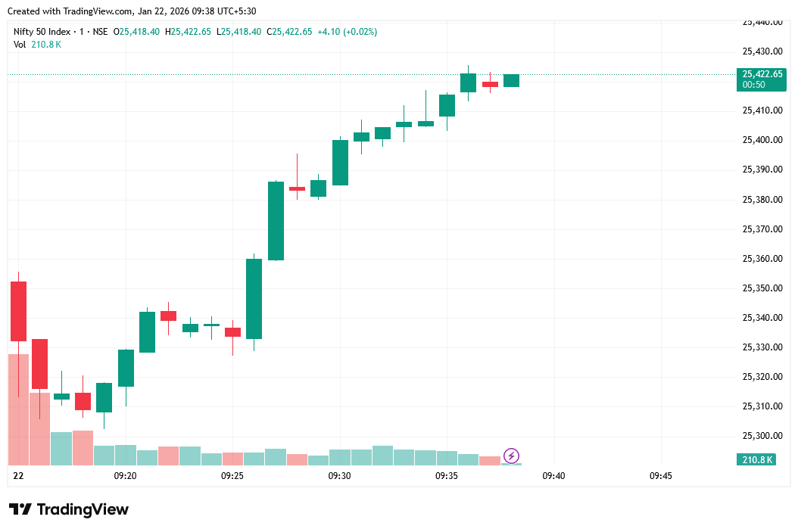Click the open price value O25,418.40

point(136,32)
